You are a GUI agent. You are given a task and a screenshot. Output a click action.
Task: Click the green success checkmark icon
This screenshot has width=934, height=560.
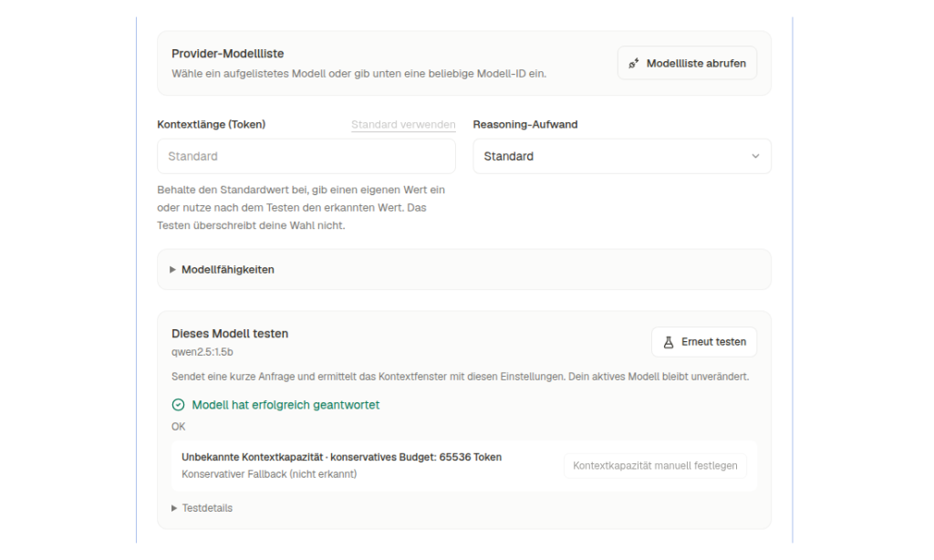tap(178, 405)
